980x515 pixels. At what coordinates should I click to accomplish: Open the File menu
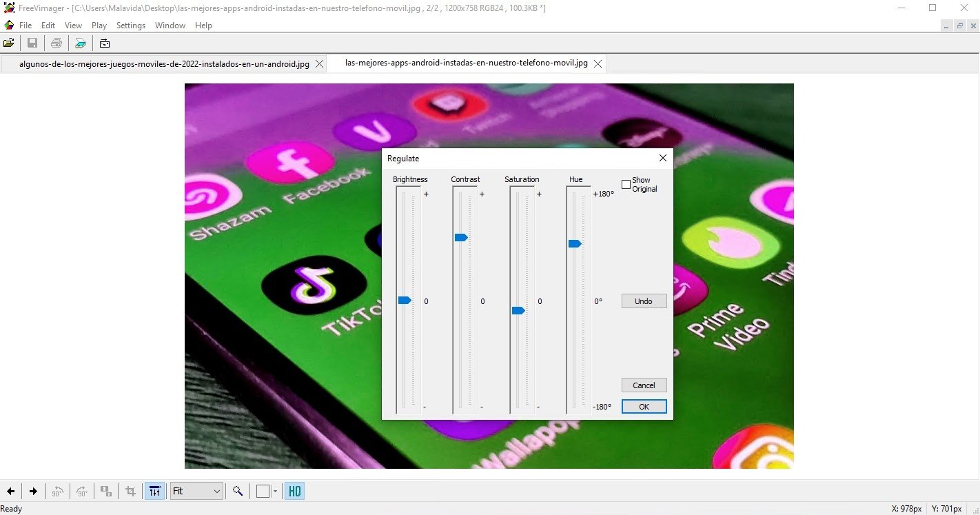point(25,26)
